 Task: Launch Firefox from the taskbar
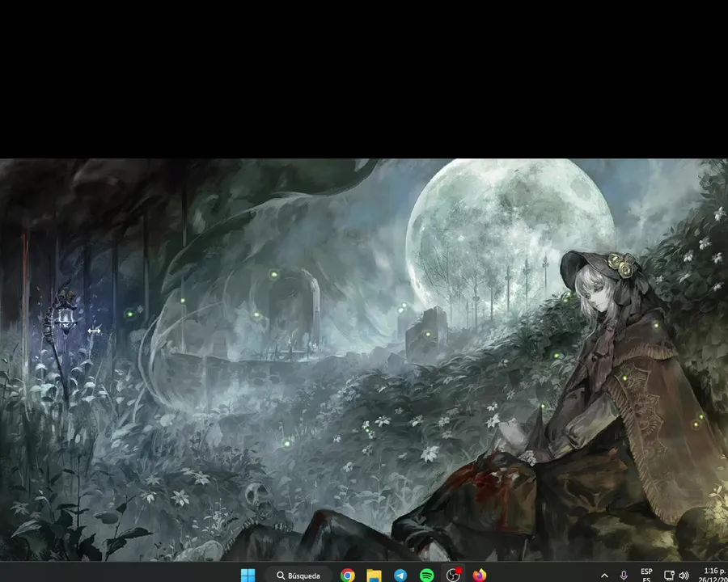[480, 575]
